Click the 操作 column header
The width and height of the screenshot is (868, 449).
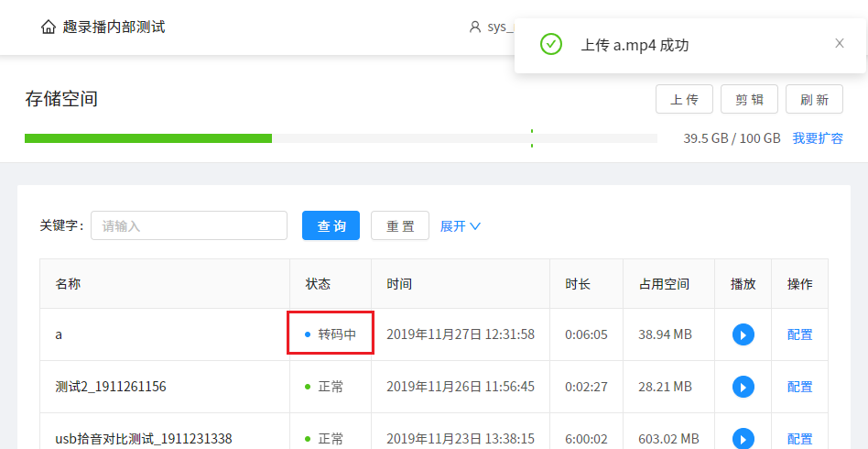tap(800, 284)
